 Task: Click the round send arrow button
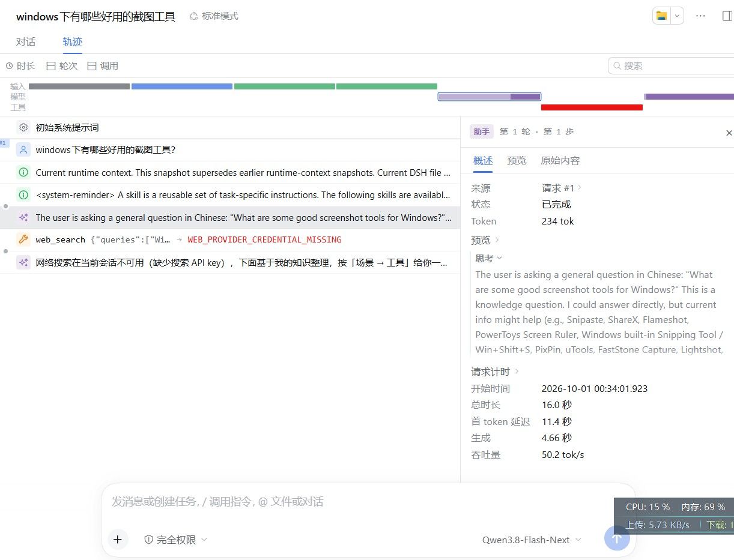coord(617,538)
